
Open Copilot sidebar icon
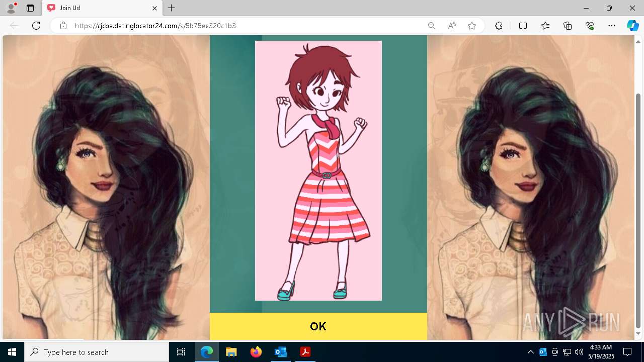pos(632,26)
